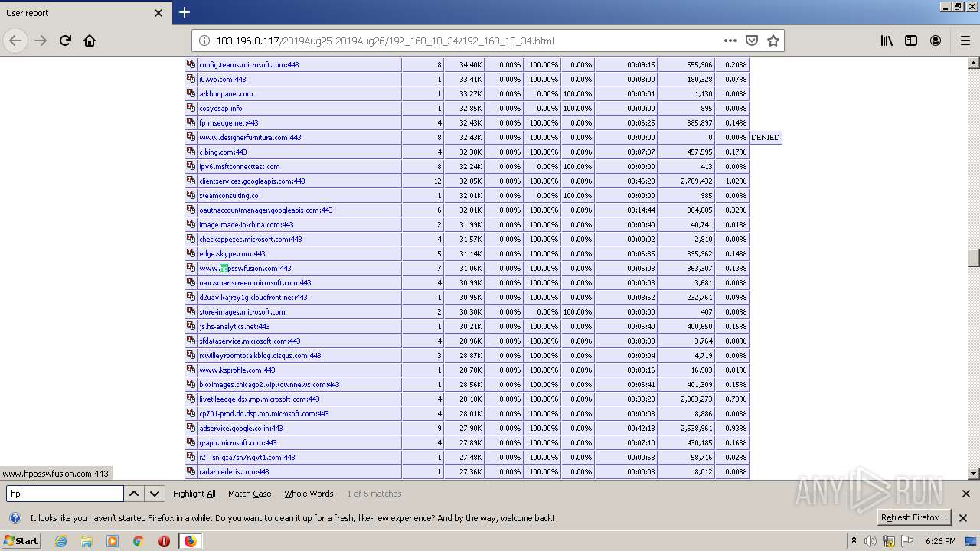This screenshot has height=551, width=980.
Task: Open the www.hppsswfusion.com:443 link
Action: [x=245, y=269]
